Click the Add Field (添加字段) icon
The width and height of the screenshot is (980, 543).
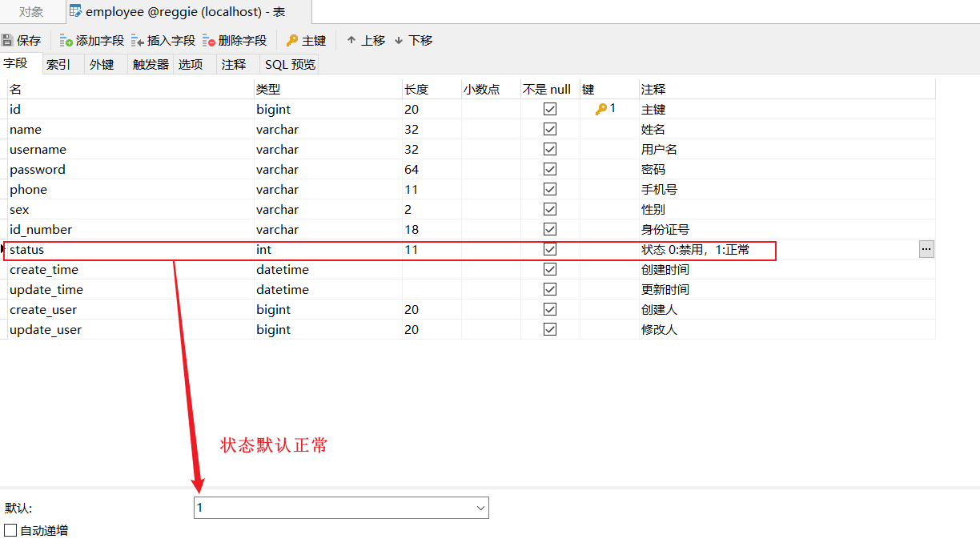point(66,40)
